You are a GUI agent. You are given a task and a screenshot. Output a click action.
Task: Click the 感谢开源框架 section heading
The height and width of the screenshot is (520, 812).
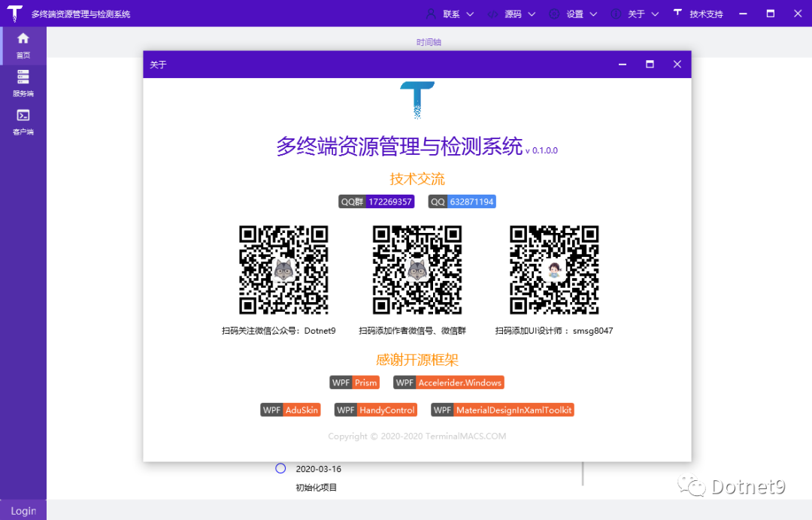click(x=417, y=360)
